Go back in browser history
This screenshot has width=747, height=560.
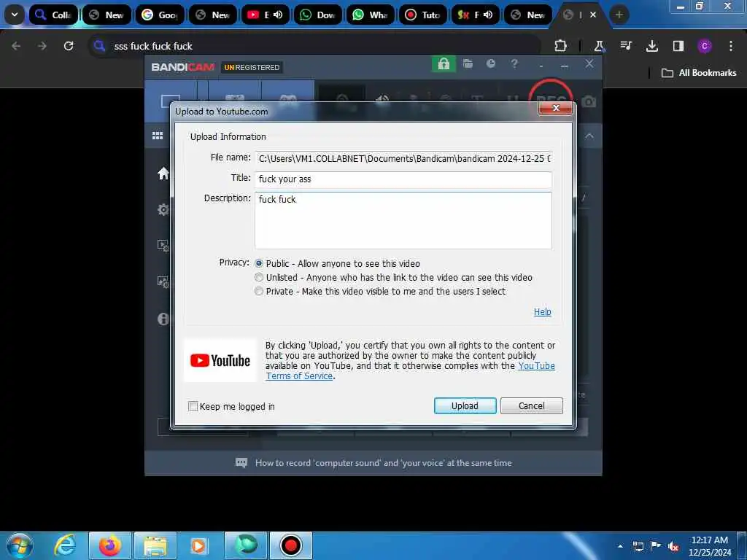click(x=16, y=46)
